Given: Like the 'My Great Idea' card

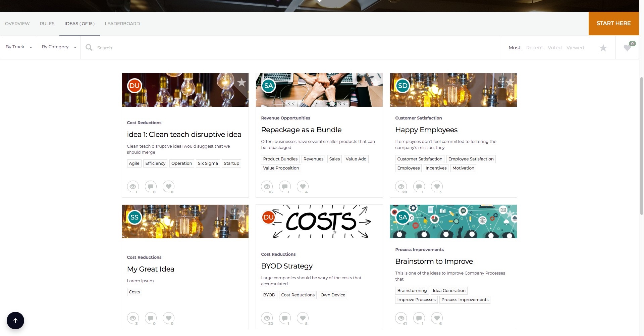Looking at the screenshot, I should click(168, 318).
